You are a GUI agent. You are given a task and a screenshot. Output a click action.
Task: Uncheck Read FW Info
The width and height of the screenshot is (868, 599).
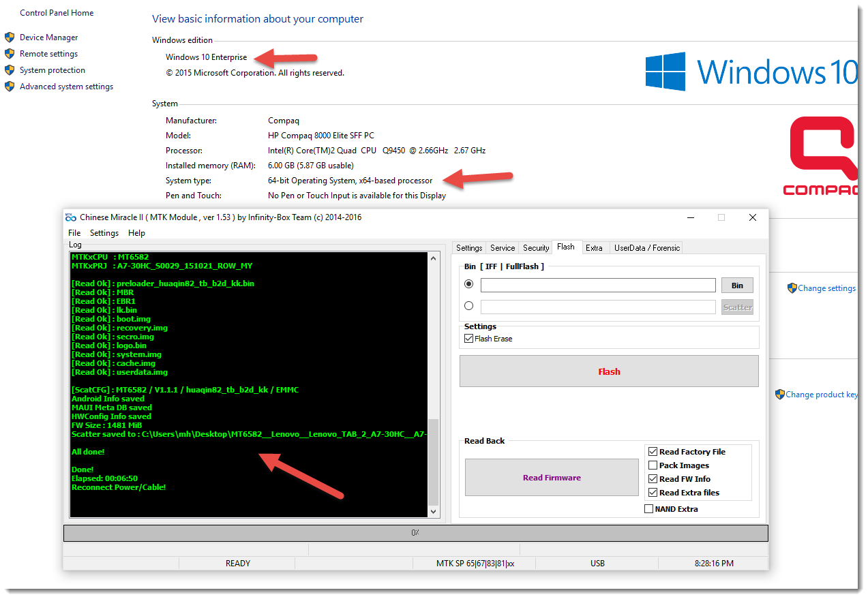[x=653, y=479]
